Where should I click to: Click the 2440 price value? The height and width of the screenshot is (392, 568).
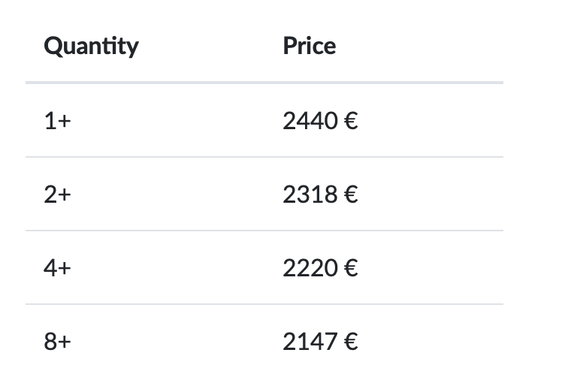tap(310, 121)
